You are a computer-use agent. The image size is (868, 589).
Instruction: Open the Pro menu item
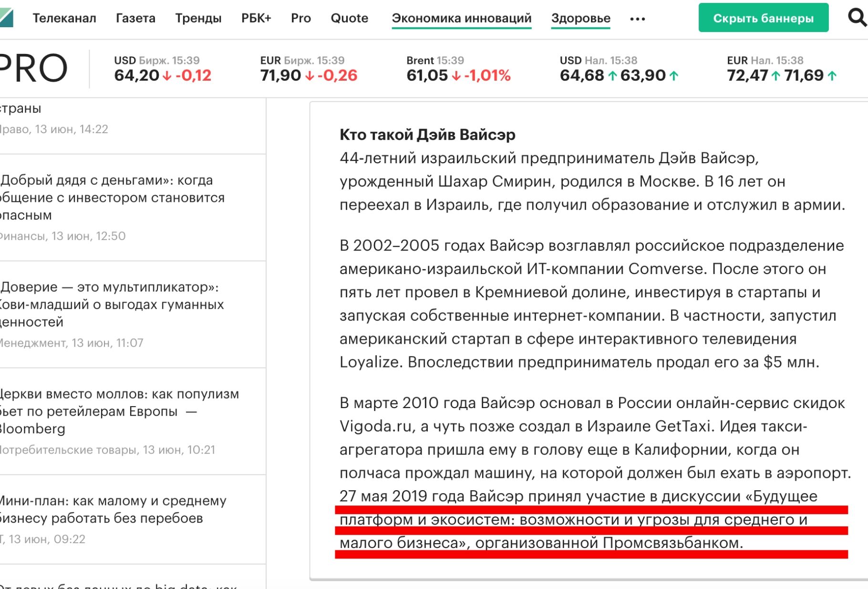[x=301, y=18]
